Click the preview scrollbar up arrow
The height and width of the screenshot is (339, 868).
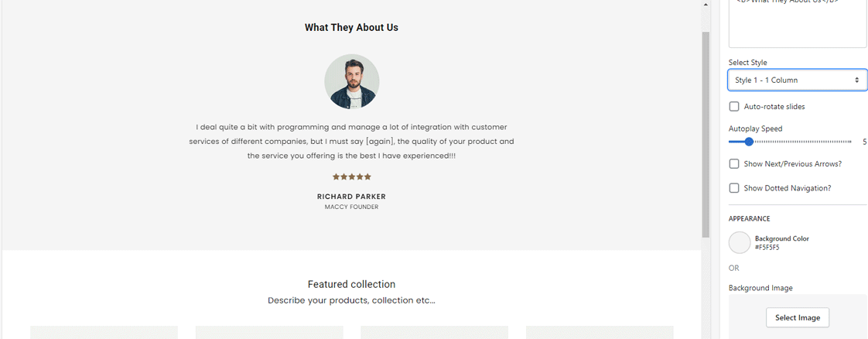tap(706, 5)
